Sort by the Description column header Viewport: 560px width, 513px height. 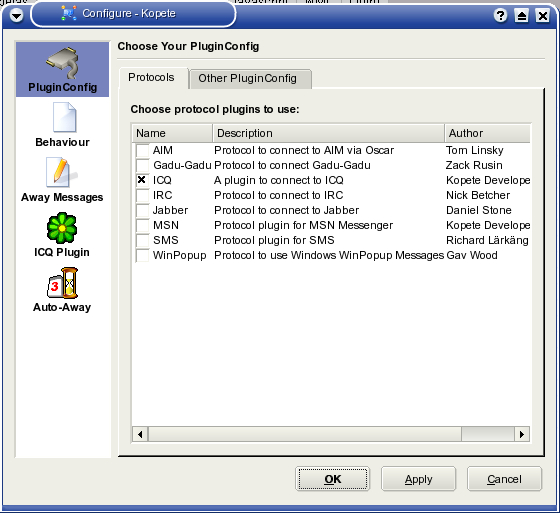pyautogui.click(x=329, y=133)
